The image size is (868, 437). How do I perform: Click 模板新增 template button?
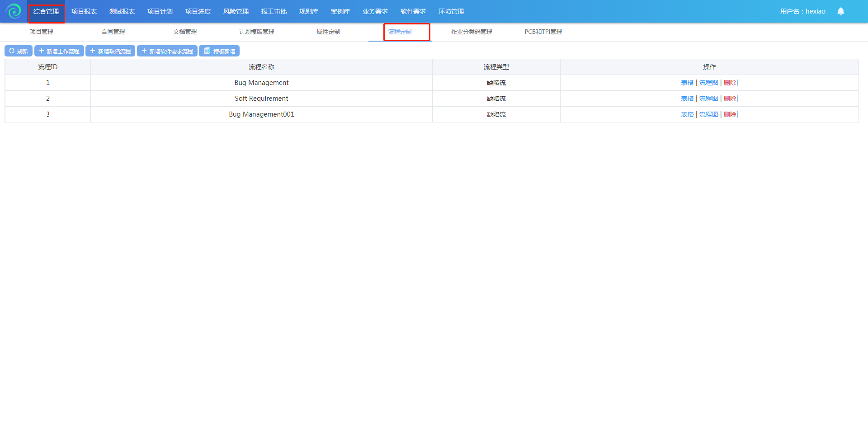coord(219,51)
